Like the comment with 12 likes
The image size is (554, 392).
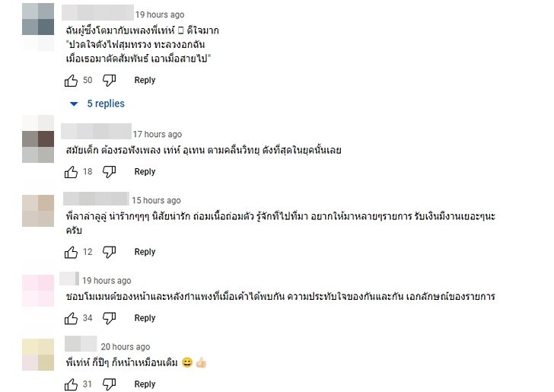coord(72,252)
